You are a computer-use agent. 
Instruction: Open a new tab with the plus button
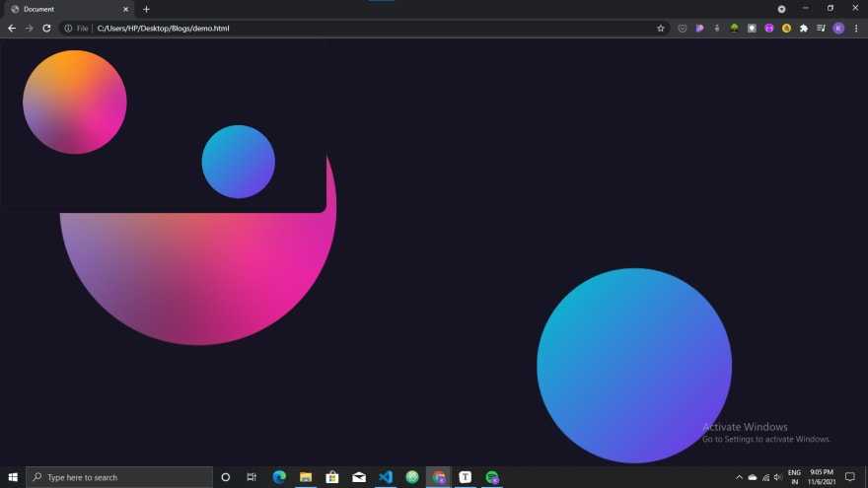(146, 9)
